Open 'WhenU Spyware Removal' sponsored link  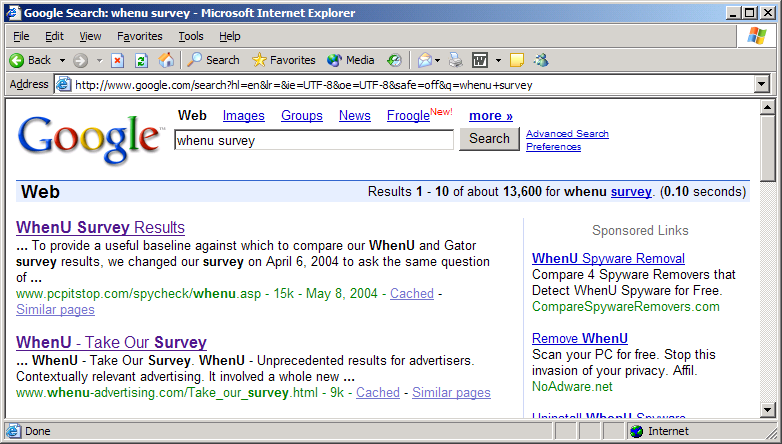(x=608, y=258)
